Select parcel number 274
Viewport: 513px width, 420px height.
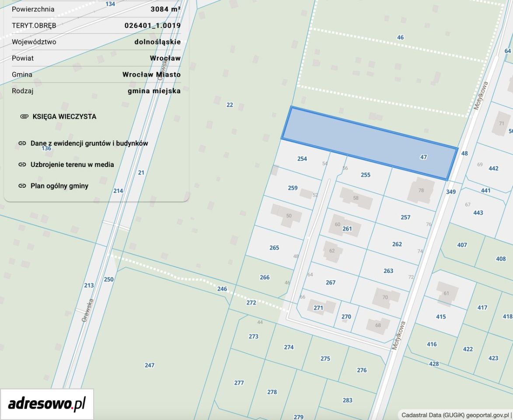pos(289,347)
